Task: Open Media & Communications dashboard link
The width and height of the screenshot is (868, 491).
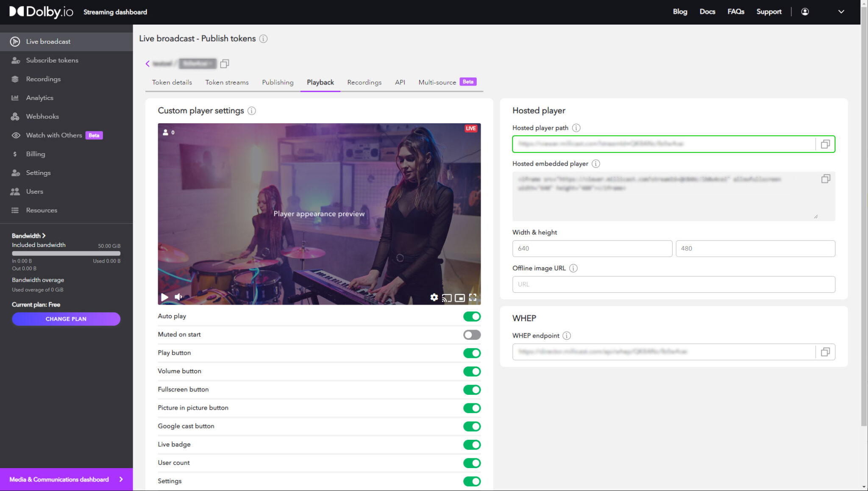Action: coord(66,479)
